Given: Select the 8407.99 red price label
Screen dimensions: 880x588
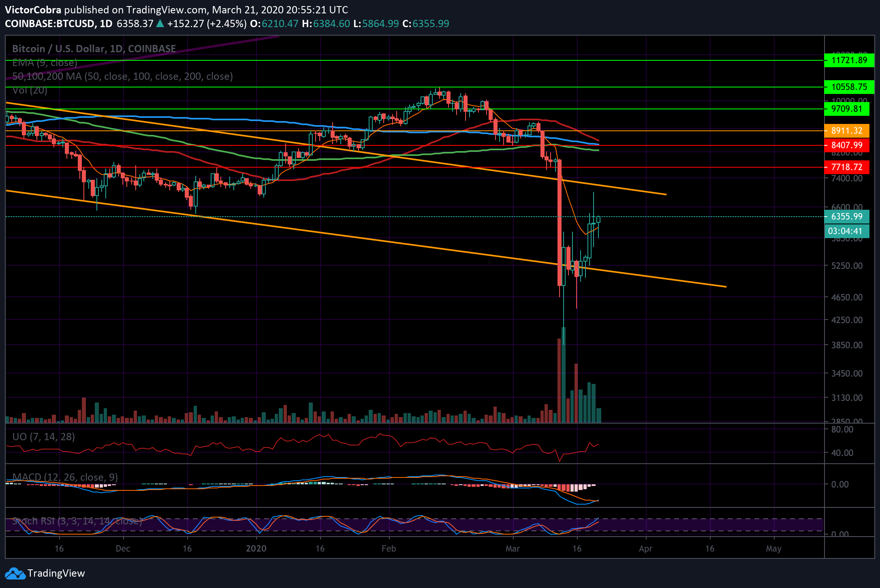Looking at the screenshot, I should 847,145.
